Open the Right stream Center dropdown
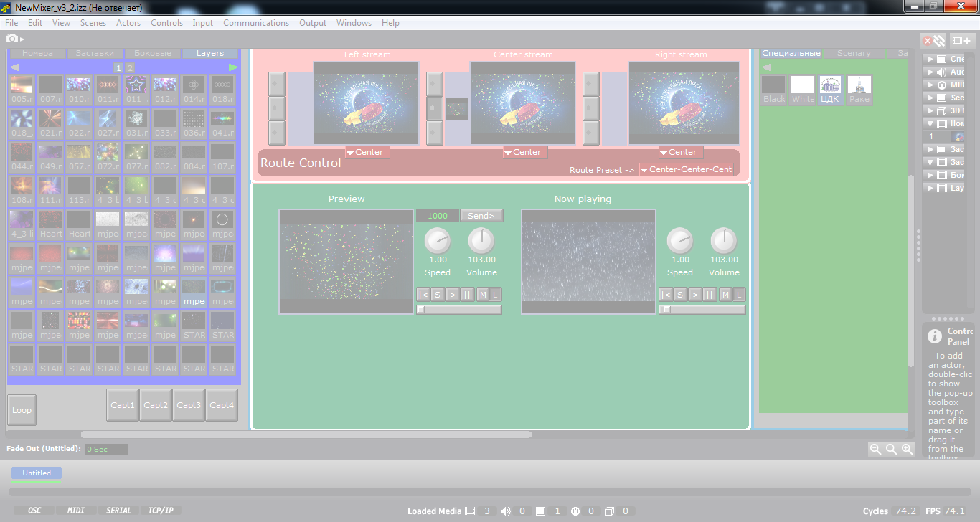Screen dimensions: 980x522 [x=681, y=152]
